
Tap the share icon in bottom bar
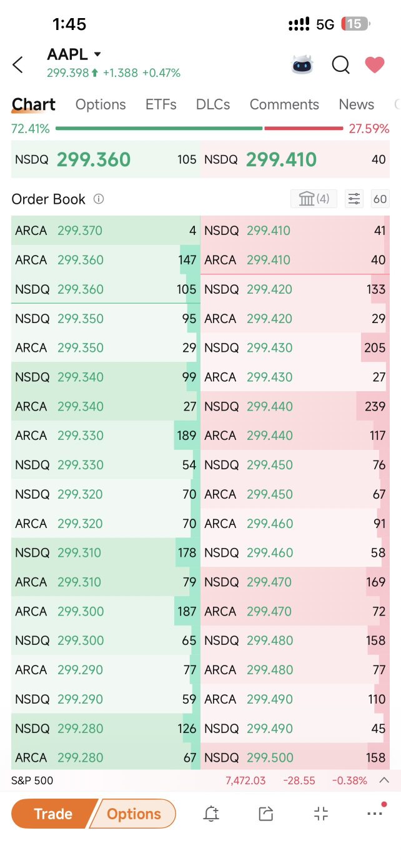click(266, 814)
